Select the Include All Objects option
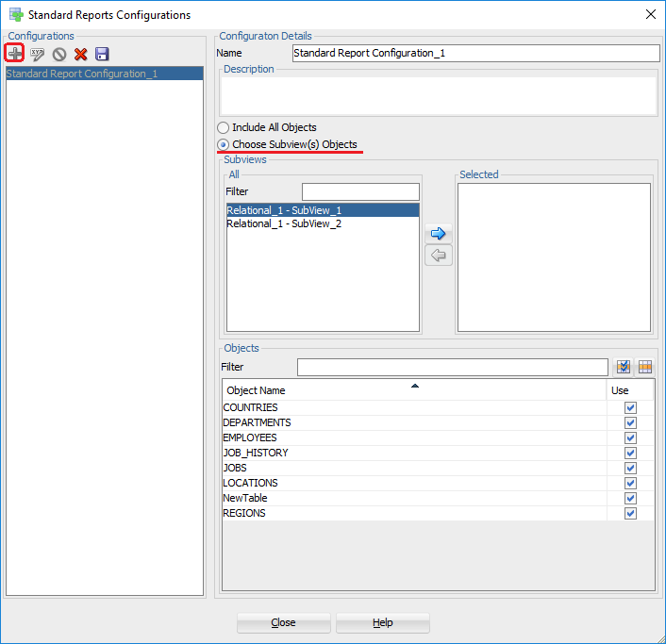 click(224, 127)
